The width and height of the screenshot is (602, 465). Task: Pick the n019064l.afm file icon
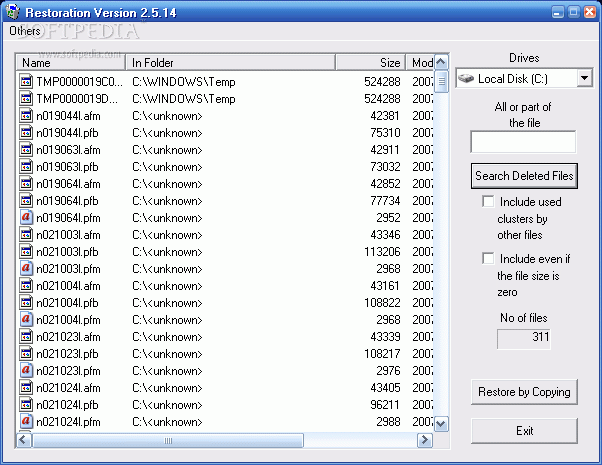(26, 184)
